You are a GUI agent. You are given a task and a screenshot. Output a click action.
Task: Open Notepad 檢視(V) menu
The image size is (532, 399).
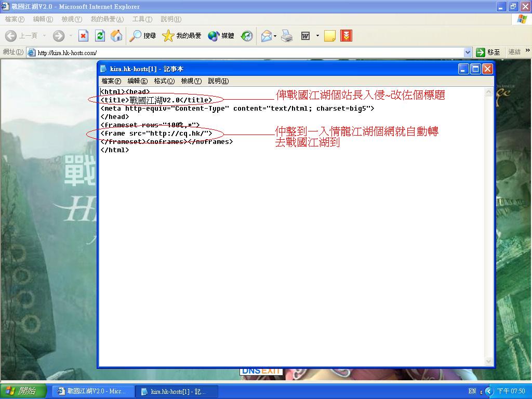point(191,81)
